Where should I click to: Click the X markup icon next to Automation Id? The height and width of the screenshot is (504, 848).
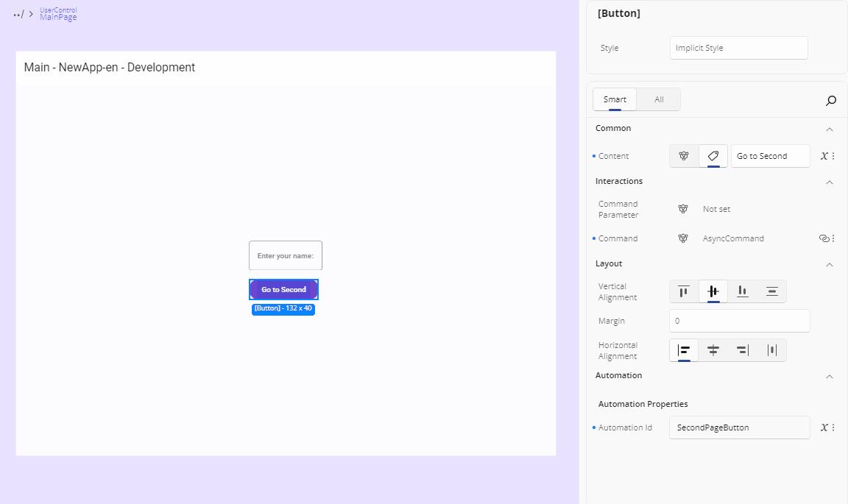coord(824,427)
